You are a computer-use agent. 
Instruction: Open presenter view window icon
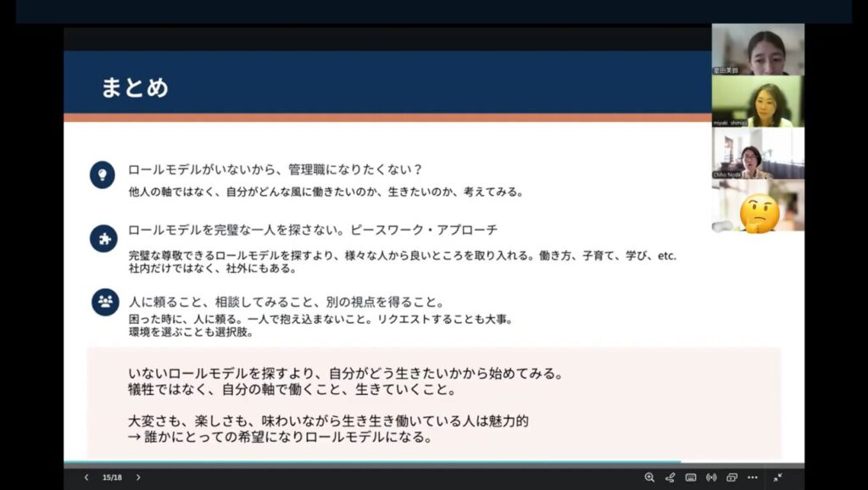click(x=732, y=477)
